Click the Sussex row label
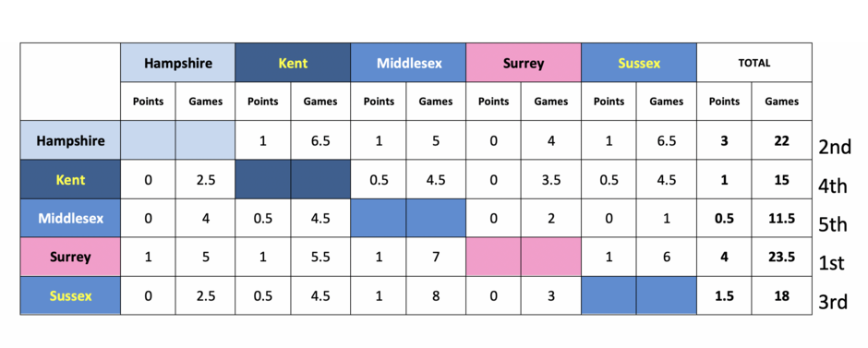 click(x=70, y=295)
